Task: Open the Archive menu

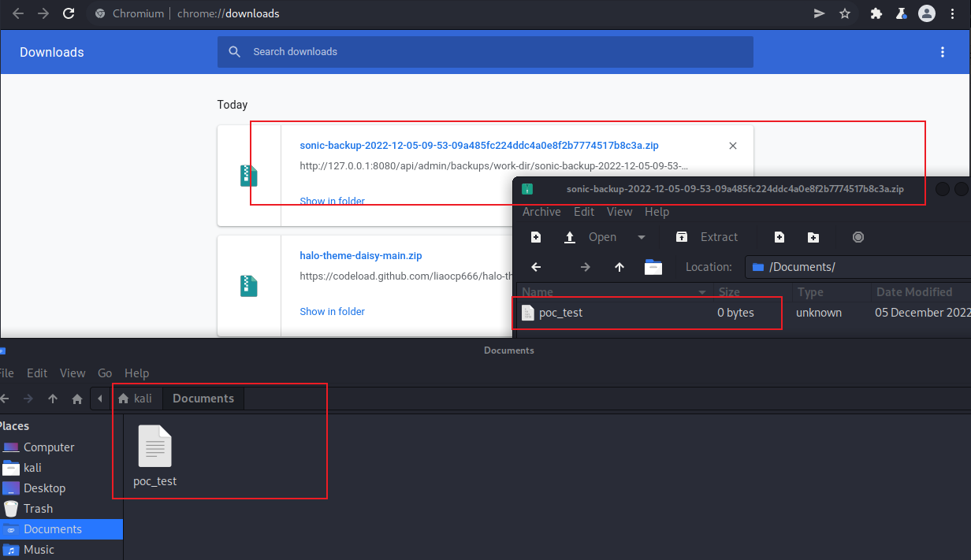Action: pos(541,212)
